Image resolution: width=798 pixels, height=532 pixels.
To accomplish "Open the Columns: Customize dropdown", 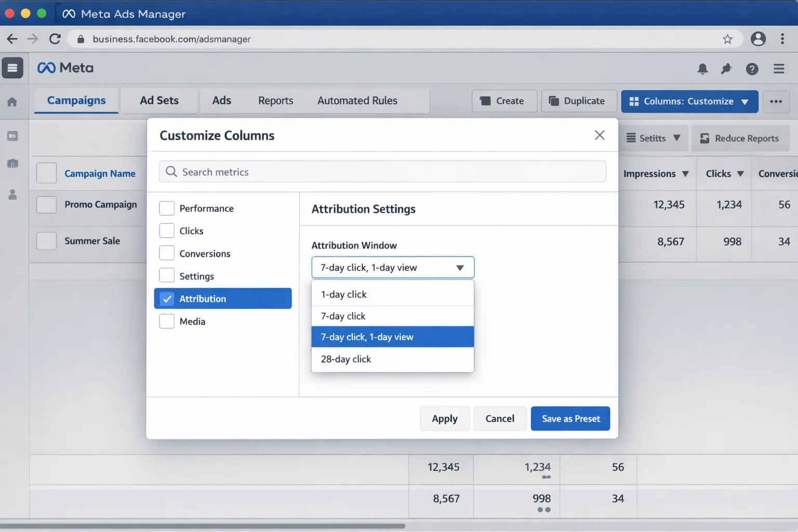I will coord(689,101).
